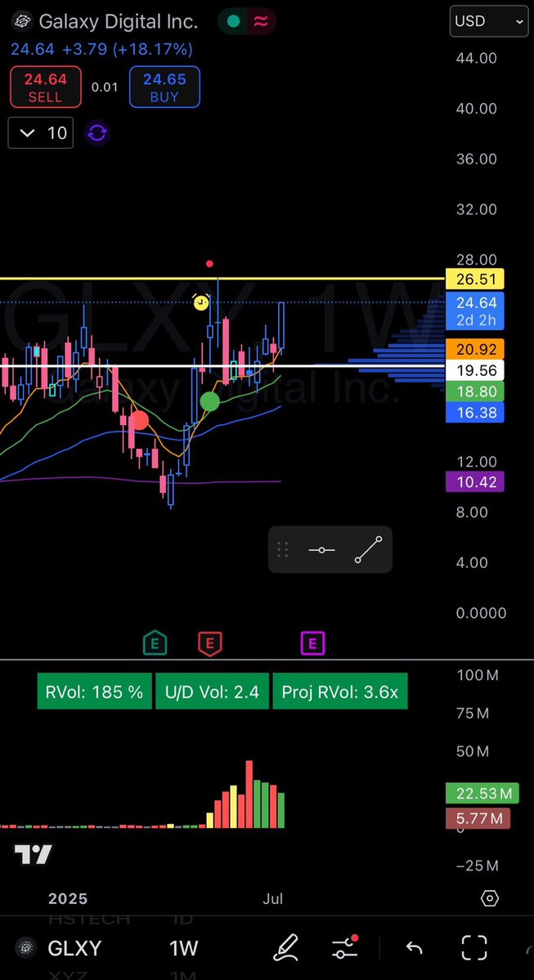Tap the red circle signal marker

point(139,420)
